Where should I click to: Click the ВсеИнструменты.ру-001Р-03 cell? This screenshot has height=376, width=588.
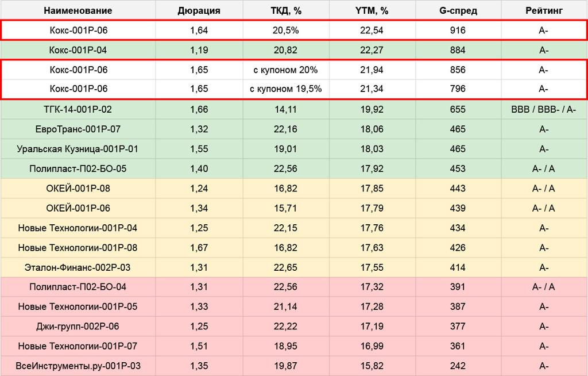pos(78,366)
